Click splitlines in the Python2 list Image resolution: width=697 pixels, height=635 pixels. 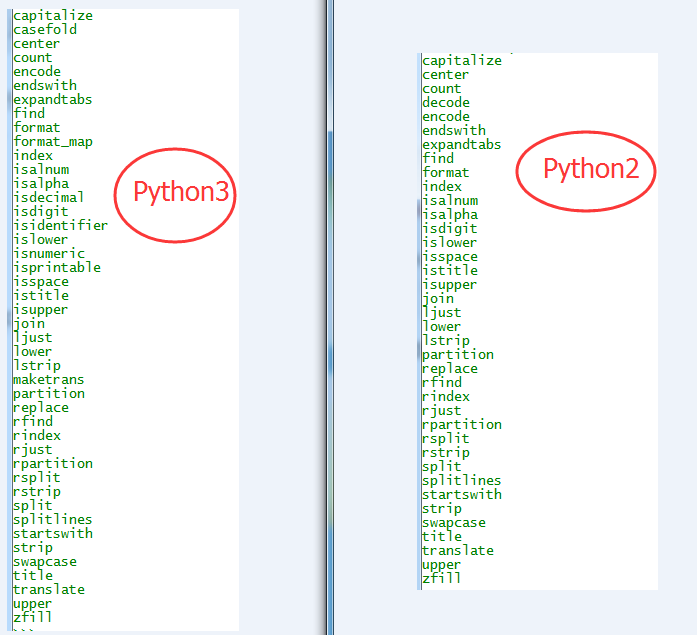pos(462,480)
